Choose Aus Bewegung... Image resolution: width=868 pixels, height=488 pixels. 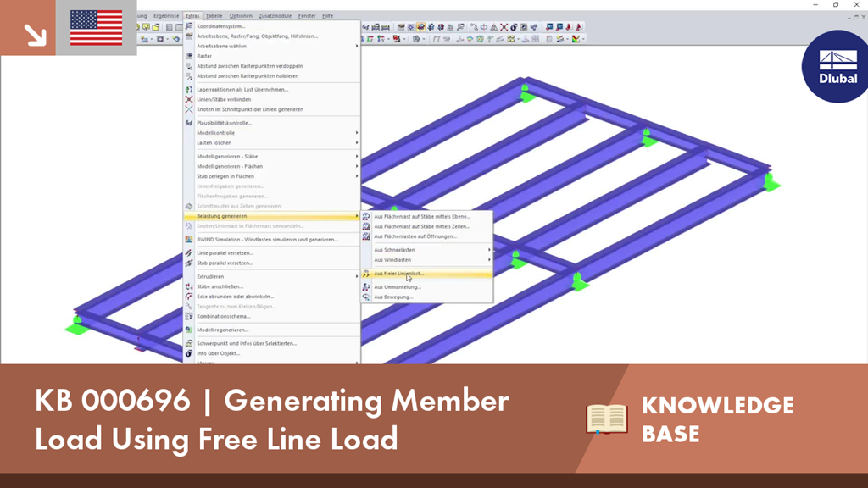pyautogui.click(x=427, y=297)
